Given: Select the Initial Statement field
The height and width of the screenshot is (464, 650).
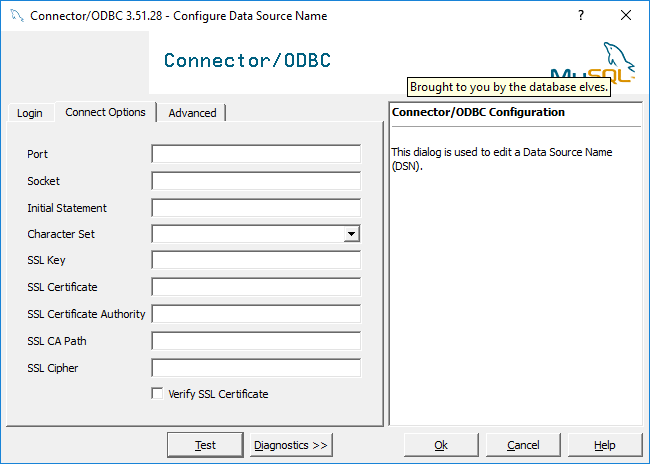Looking at the screenshot, I should [x=256, y=208].
